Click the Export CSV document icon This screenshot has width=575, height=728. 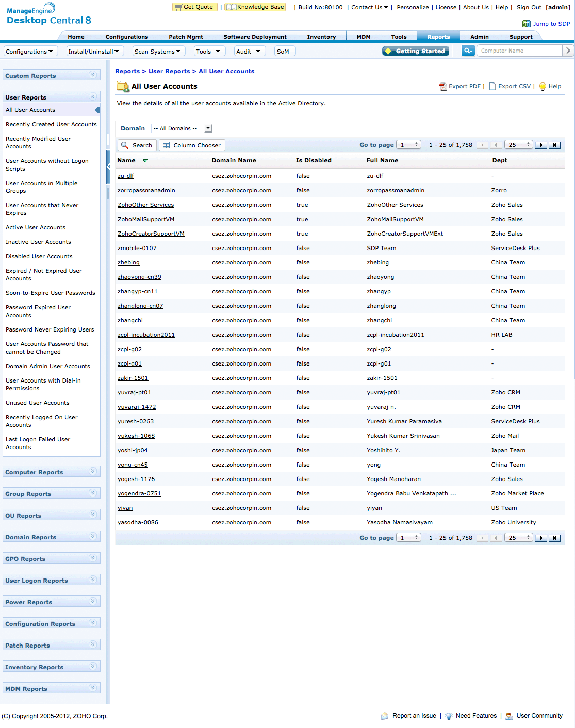tap(492, 87)
